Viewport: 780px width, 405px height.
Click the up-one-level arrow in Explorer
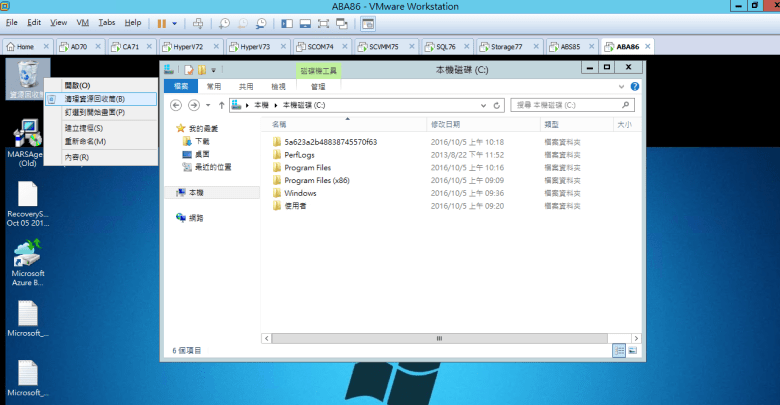point(218,104)
